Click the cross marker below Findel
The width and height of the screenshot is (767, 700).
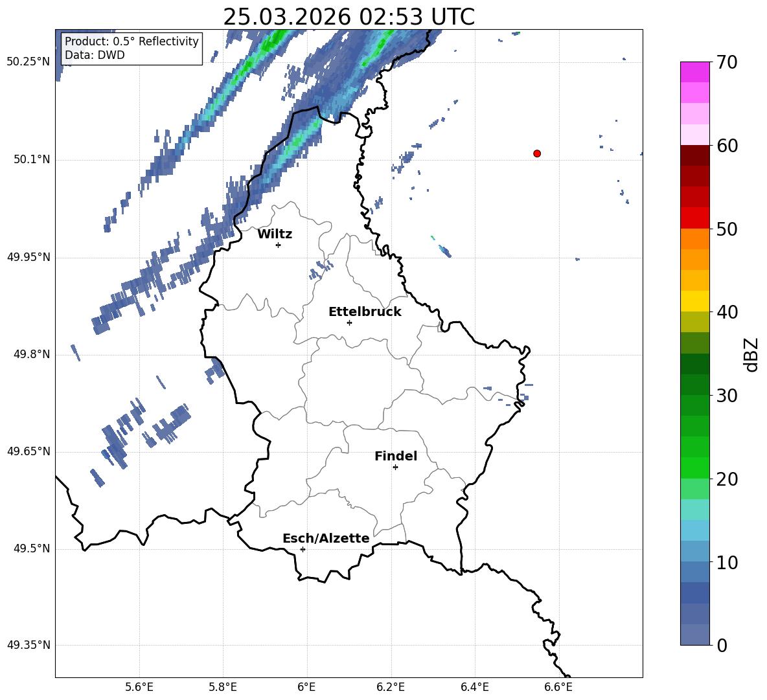coord(395,468)
